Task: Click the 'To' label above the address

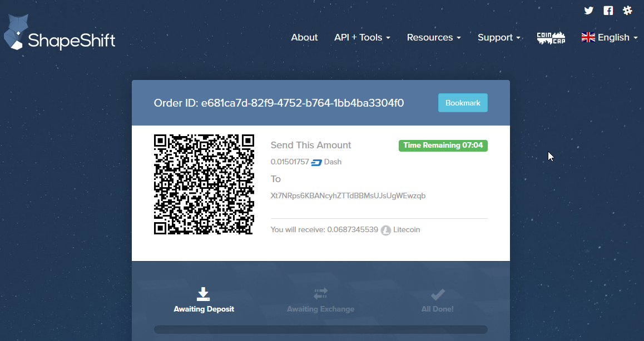Action: pyautogui.click(x=276, y=179)
